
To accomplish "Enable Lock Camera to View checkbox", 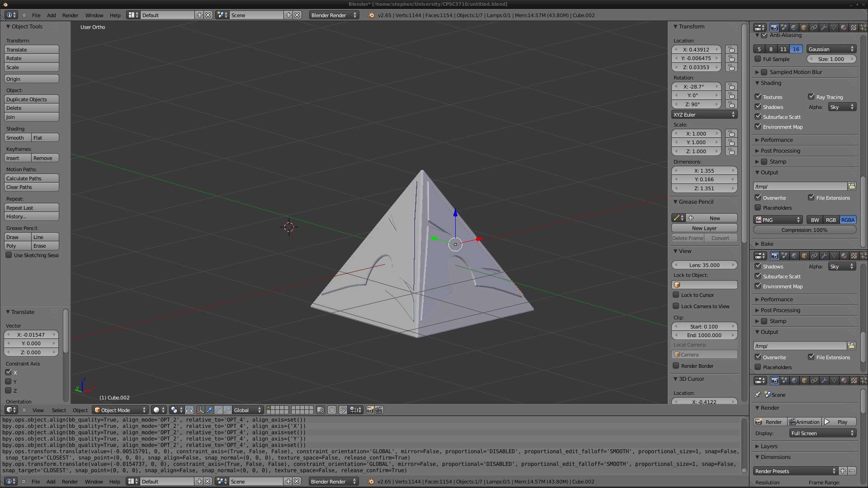I will click(x=676, y=306).
